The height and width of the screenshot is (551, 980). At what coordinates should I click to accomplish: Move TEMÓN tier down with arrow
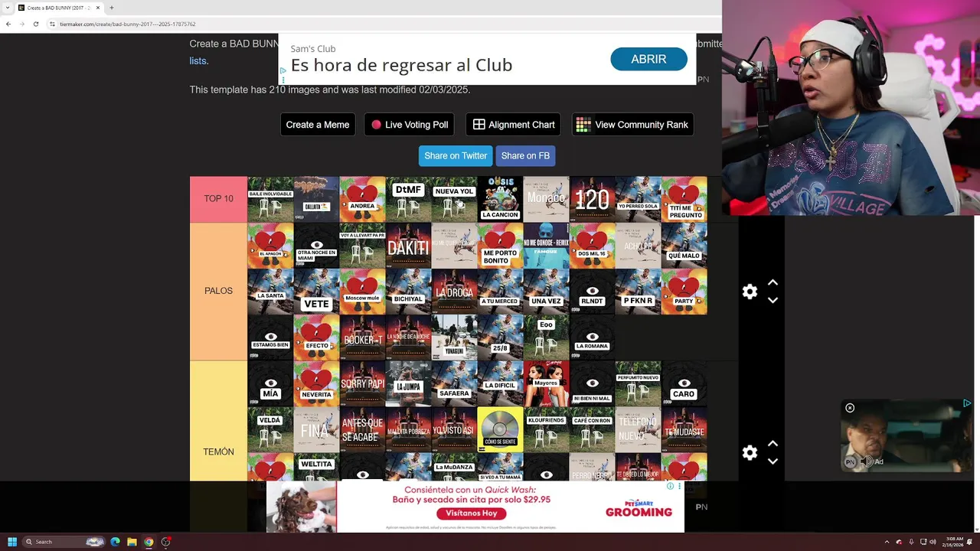tap(773, 461)
